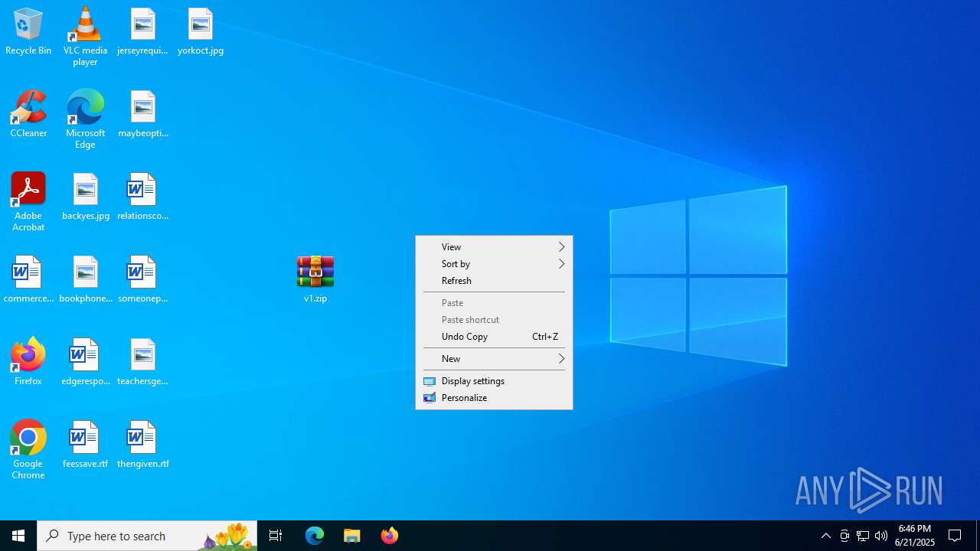Select the Google Chrome desktop shortcut
This screenshot has height=551, width=980.
tap(28, 450)
